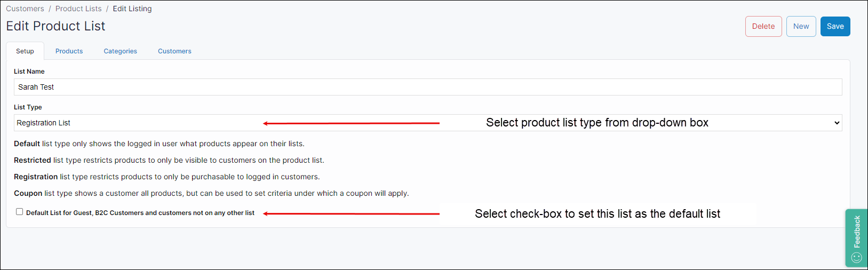Image resolution: width=868 pixels, height=270 pixels.
Task: Navigate to Customers in the breadcrumb
Action: point(25,9)
